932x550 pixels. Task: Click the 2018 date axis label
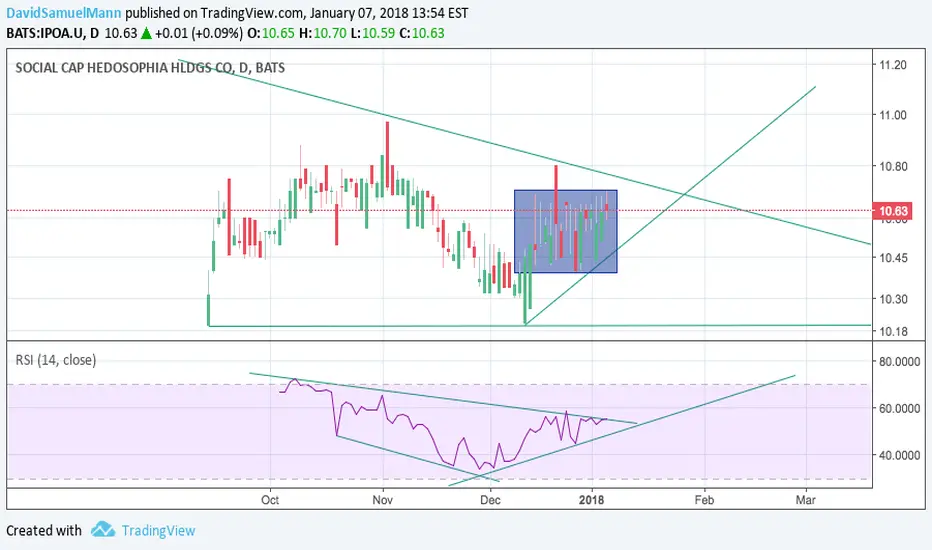(x=591, y=500)
